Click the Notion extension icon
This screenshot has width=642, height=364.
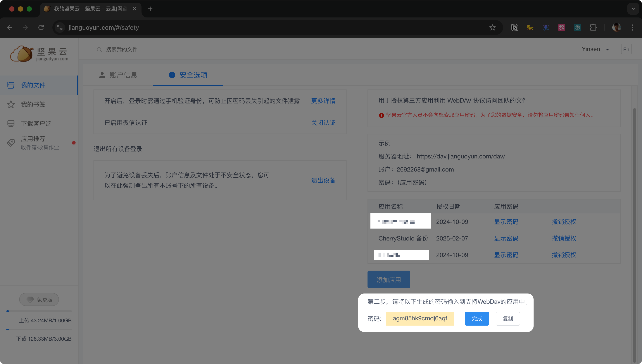[514, 27]
